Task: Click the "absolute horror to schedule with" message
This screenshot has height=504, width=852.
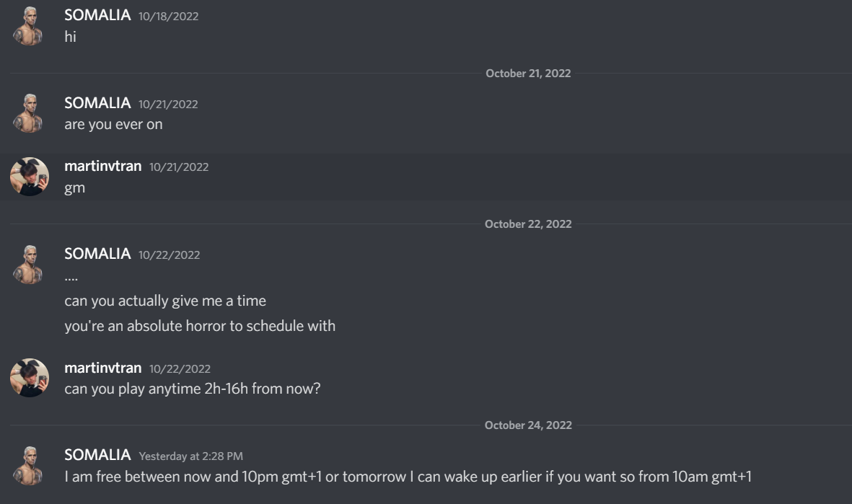Action: click(200, 325)
